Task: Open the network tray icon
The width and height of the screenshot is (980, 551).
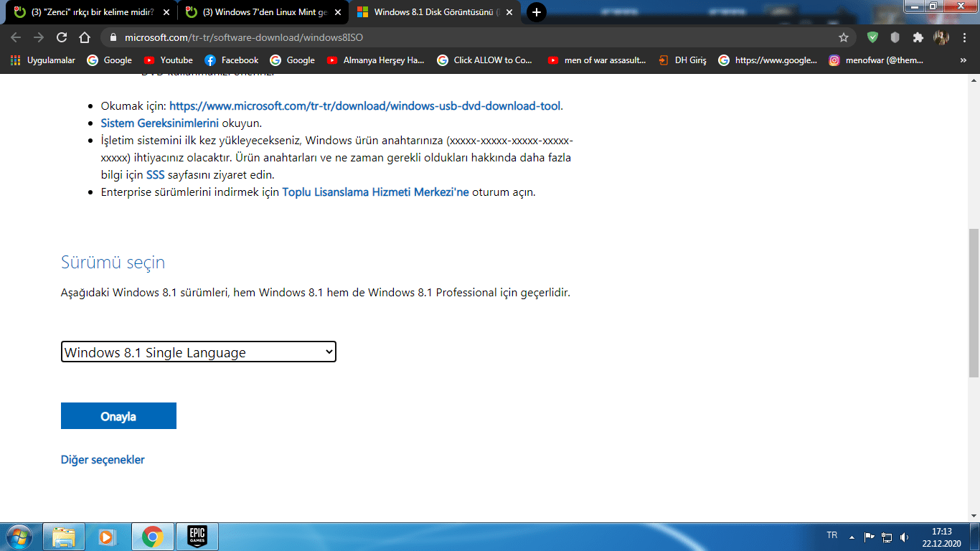Action: click(x=887, y=537)
